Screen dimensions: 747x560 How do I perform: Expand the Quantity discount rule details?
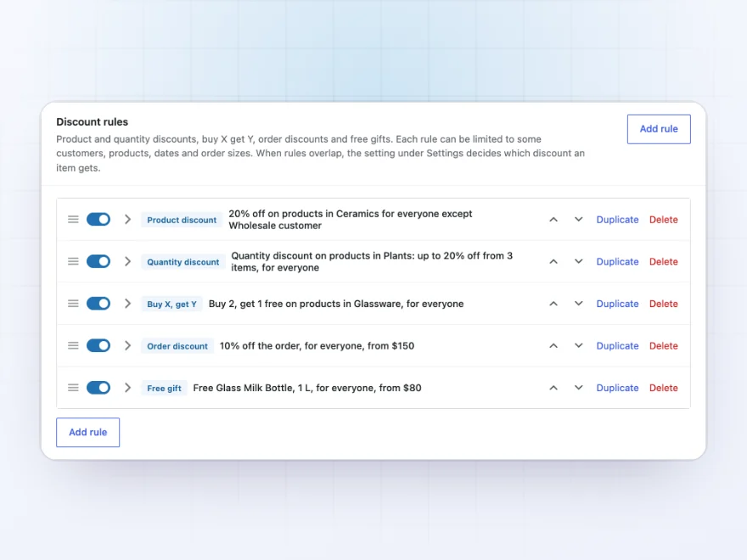[x=127, y=261]
